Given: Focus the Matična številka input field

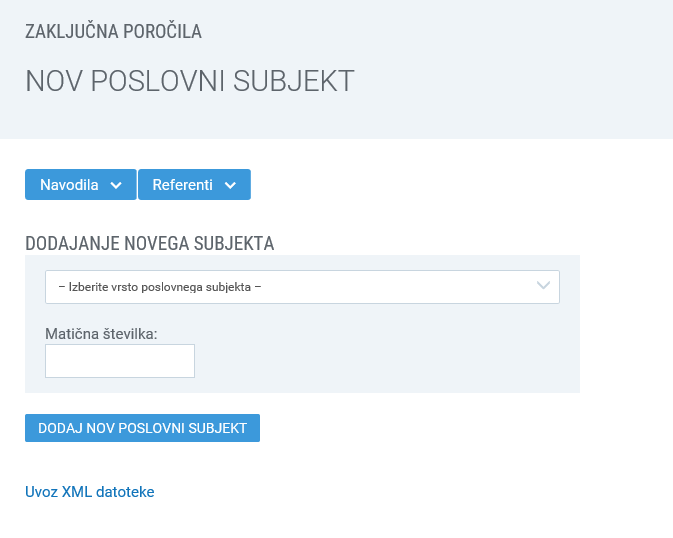Looking at the screenshot, I should (x=120, y=361).
